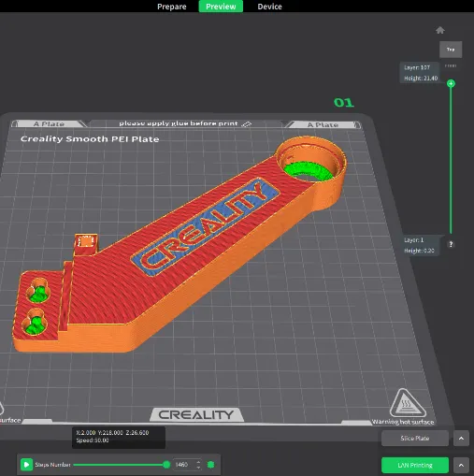Image resolution: width=474 pixels, height=476 pixels.
Task: Decrease the steps number with down arrow
Action: point(198,468)
